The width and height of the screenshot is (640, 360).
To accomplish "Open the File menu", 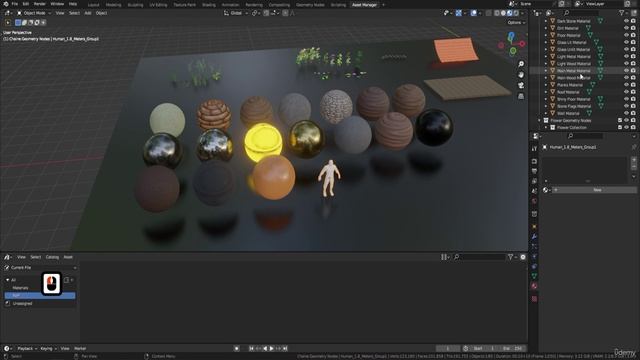I will pyautogui.click(x=15, y=4).
